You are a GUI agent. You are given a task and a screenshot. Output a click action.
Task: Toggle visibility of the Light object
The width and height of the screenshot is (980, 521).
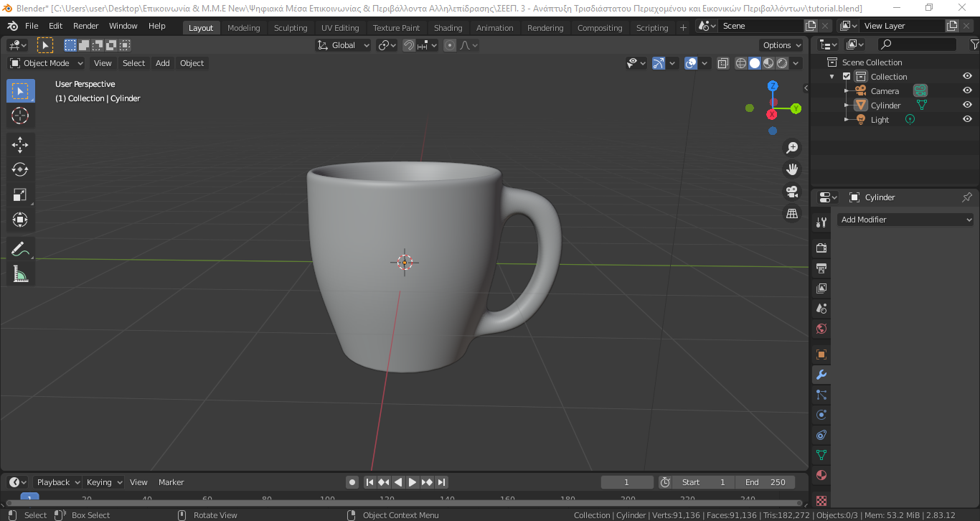click(x=967, y=119)
